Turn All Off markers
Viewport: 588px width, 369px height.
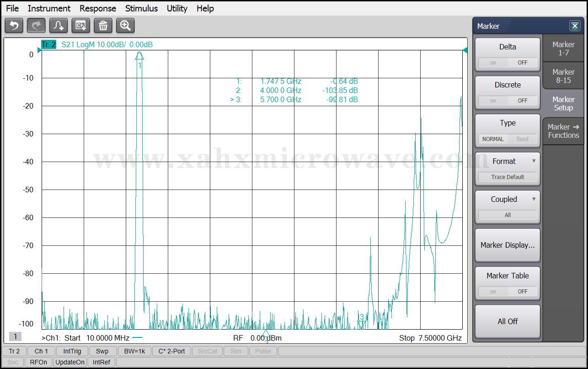508,321
